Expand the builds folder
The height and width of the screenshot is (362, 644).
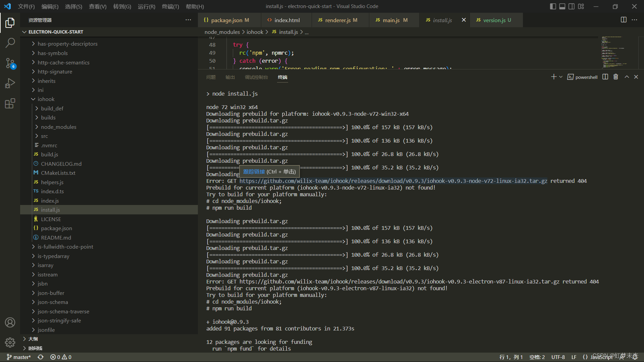(109, 118)
